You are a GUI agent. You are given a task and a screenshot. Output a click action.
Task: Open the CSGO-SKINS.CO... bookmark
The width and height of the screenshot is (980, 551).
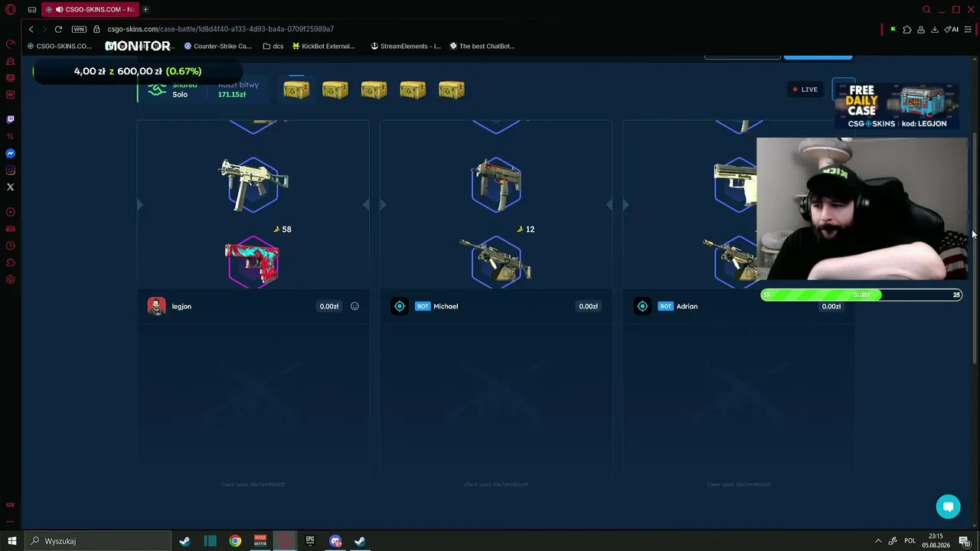(60, 46)
